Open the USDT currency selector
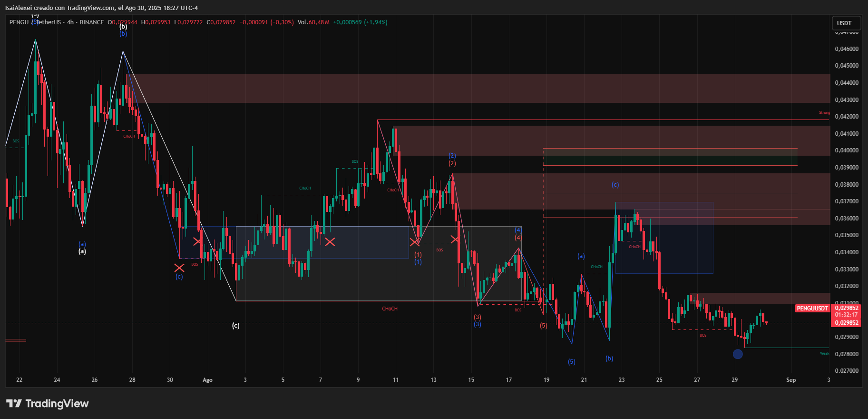The width and height of the screenshot is (868, 419). tap(844, 23)
